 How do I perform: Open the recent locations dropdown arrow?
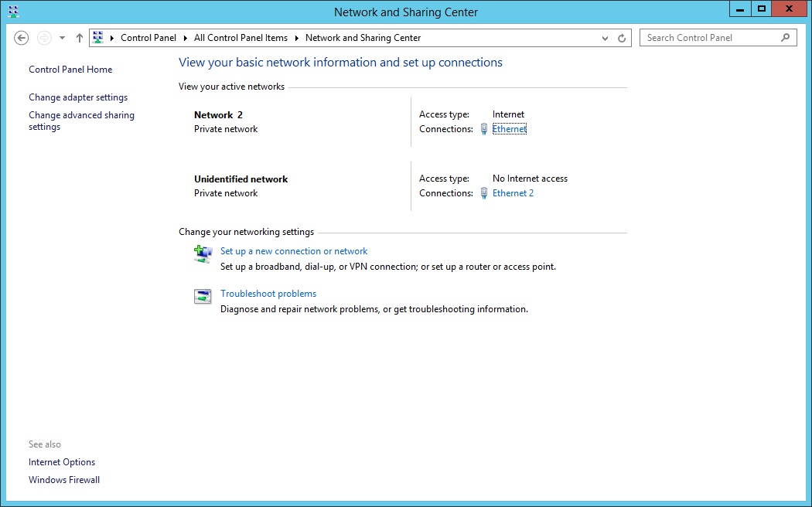click(x=62, y=38)
